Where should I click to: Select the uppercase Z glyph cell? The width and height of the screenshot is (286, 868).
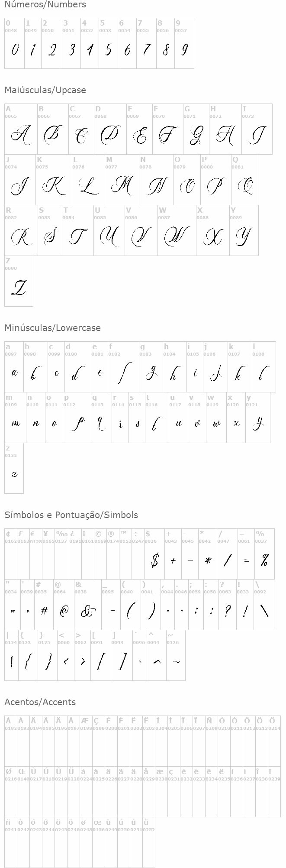(19, 282)
